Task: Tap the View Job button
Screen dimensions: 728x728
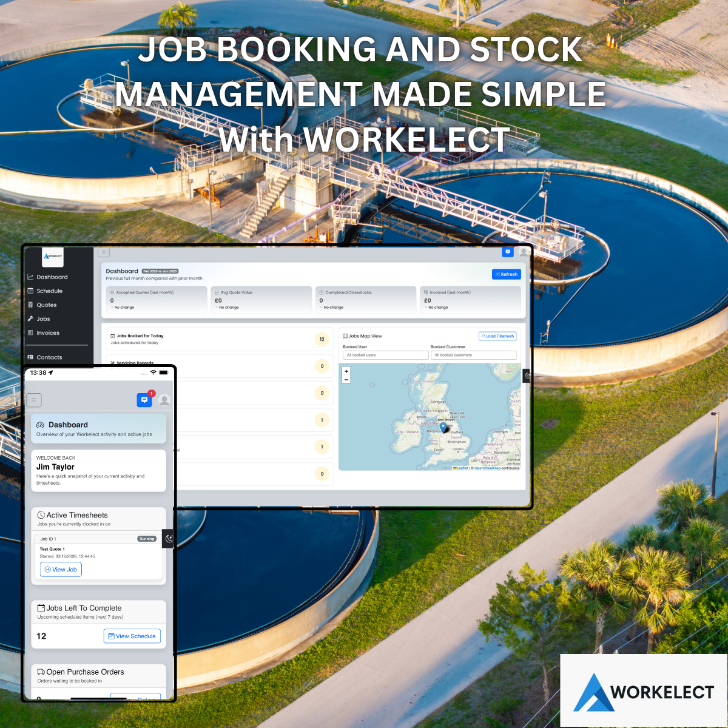Action: click(x=61, y=570)
